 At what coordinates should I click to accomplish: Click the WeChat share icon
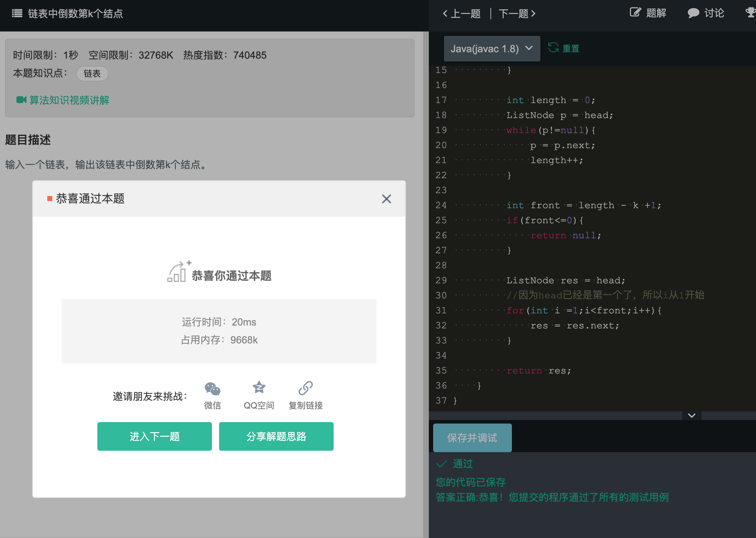(212, 389)
